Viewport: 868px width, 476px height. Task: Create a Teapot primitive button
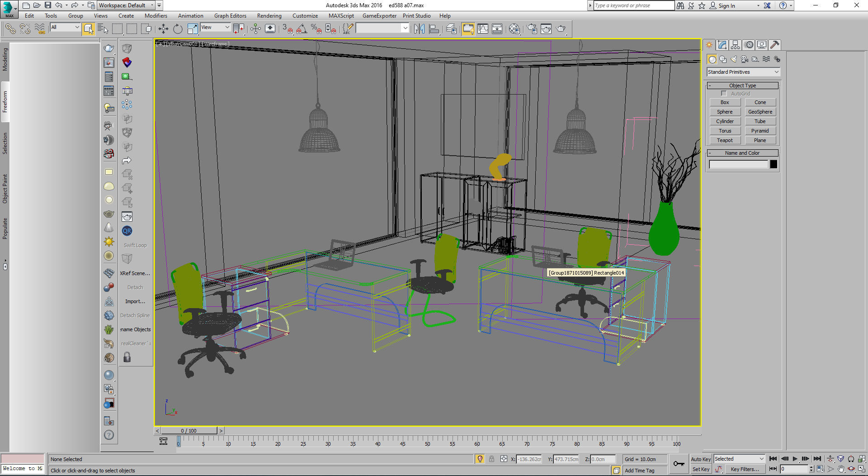coord(725,140)
